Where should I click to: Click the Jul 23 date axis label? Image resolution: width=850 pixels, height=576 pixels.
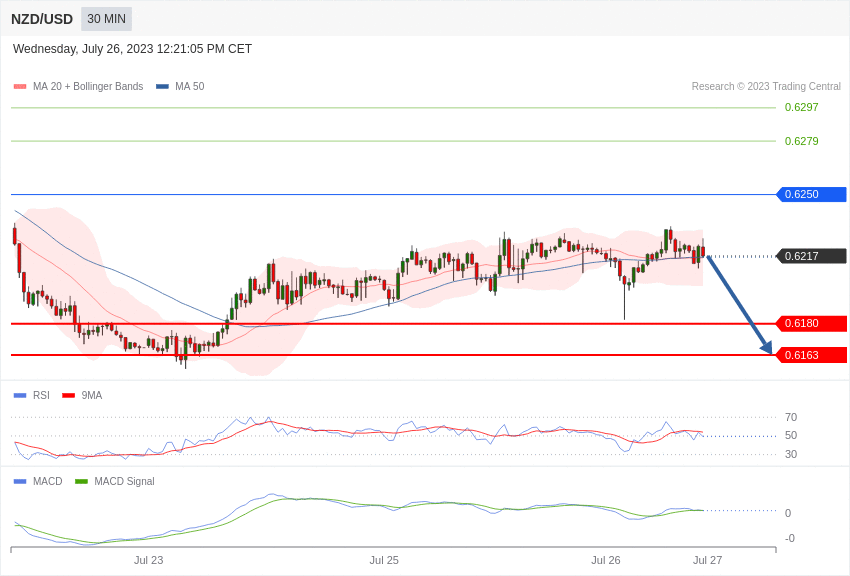click(x=149, y=560)
